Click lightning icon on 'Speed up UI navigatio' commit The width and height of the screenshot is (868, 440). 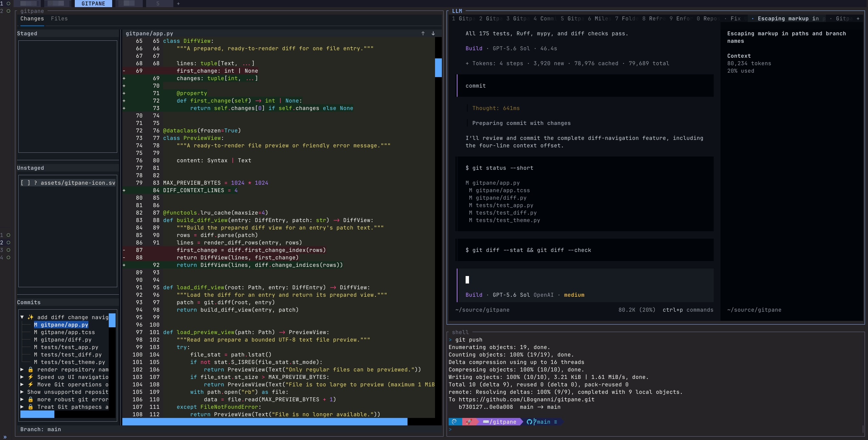click(x=31, y=377)
